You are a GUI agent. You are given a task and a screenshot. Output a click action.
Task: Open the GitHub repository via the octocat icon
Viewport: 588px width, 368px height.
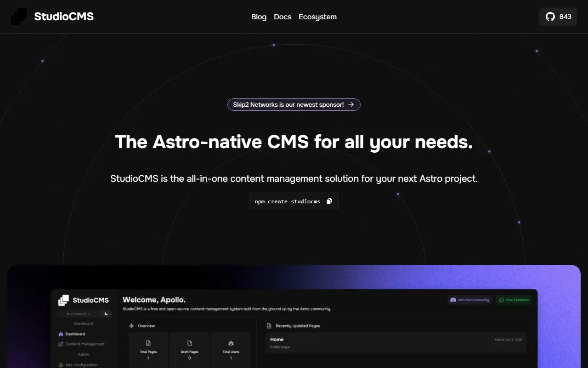pos(550,17)
